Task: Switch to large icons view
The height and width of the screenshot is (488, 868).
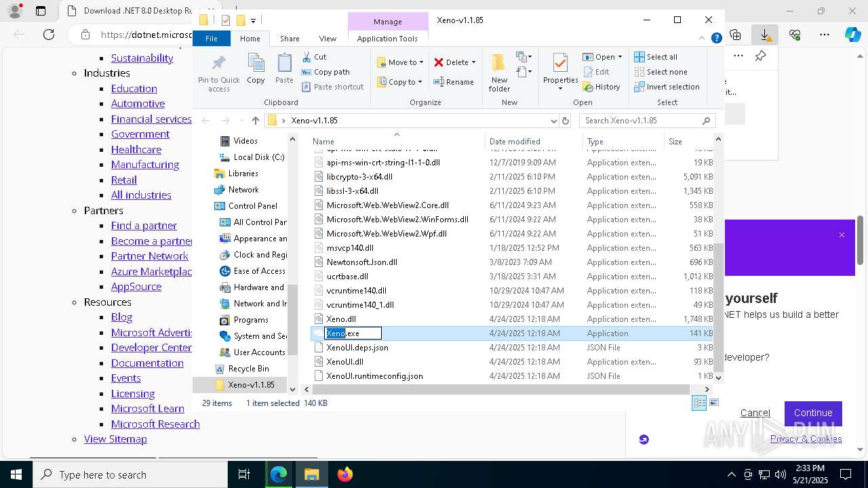Action: point(713,403)
